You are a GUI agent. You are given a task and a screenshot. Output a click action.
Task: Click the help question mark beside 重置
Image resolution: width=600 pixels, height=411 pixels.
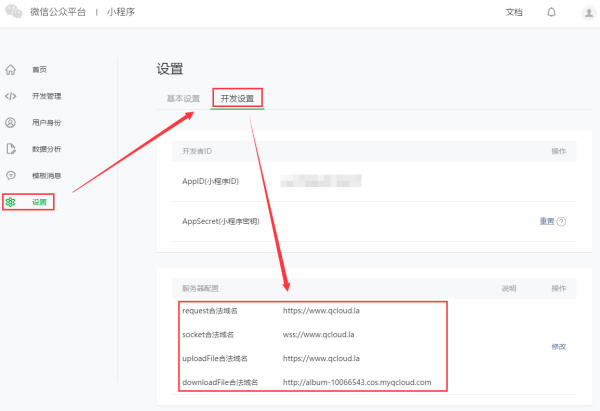561,222
